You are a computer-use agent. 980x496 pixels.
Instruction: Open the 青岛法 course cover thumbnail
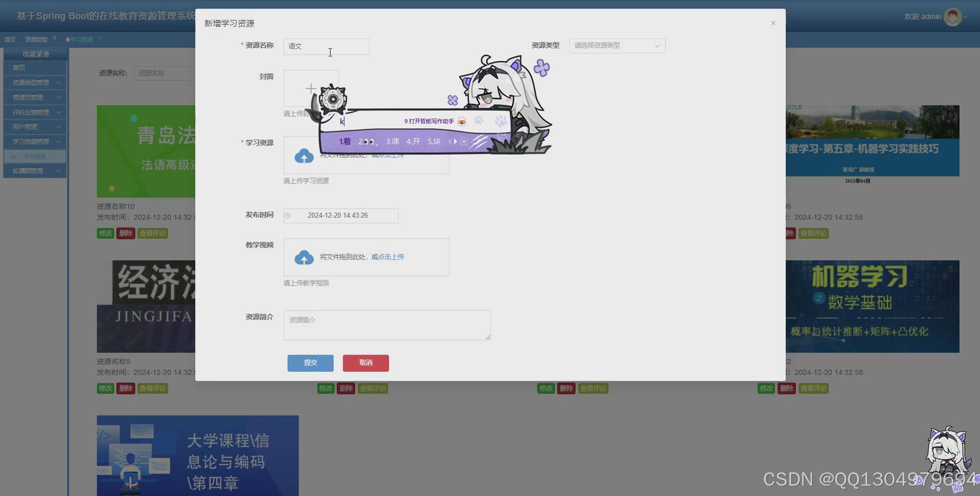pos(146,152)
